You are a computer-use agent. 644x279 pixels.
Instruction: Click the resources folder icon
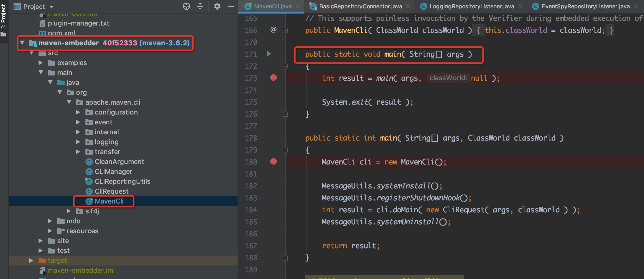tap(61, 231)
